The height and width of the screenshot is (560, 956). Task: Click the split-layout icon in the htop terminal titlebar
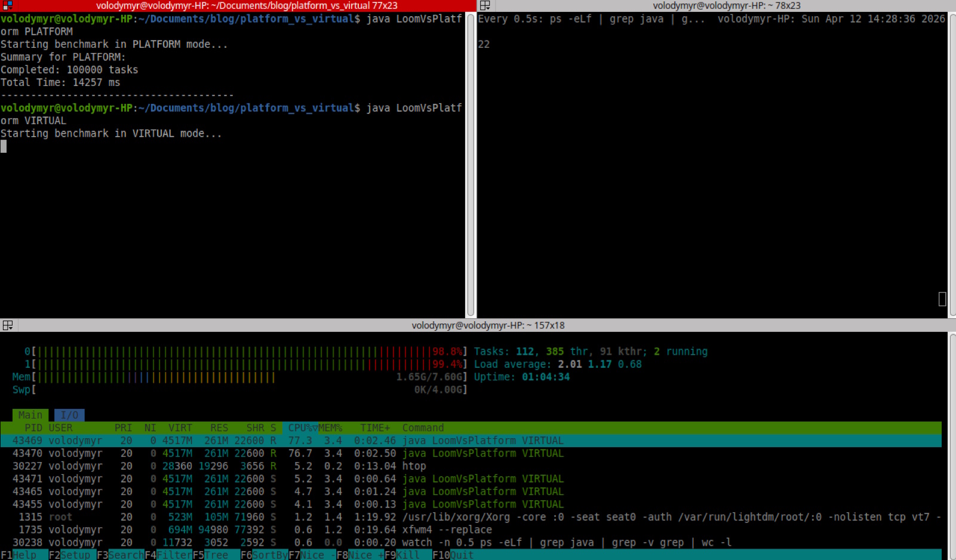(x=7, y=325)
